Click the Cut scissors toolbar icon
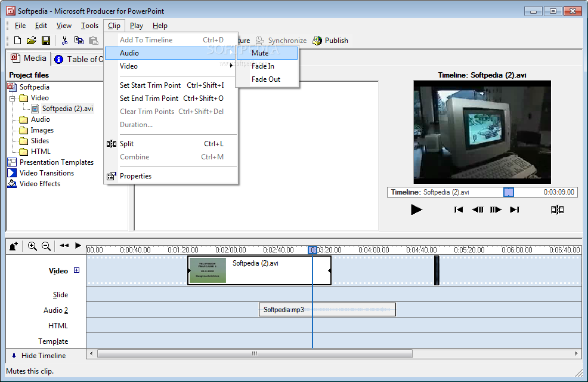The width and height of the screenshot is (588, 382). pos(64,41)
